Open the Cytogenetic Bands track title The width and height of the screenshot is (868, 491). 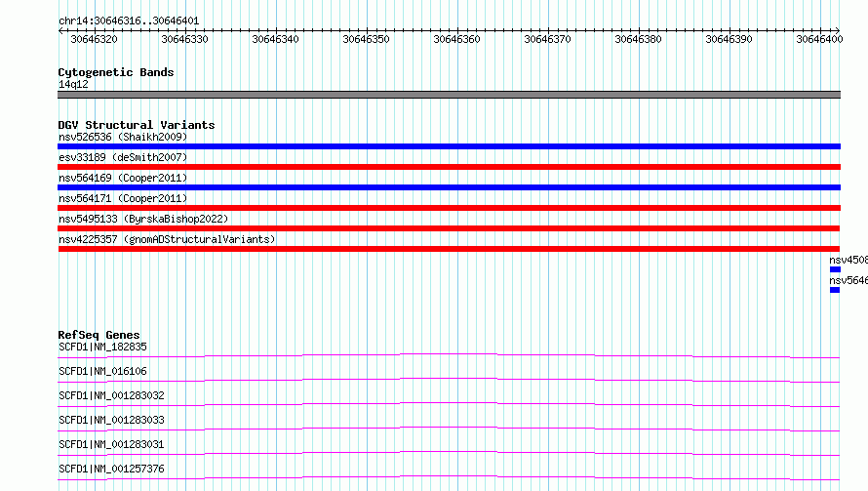[x=116, y=72]
